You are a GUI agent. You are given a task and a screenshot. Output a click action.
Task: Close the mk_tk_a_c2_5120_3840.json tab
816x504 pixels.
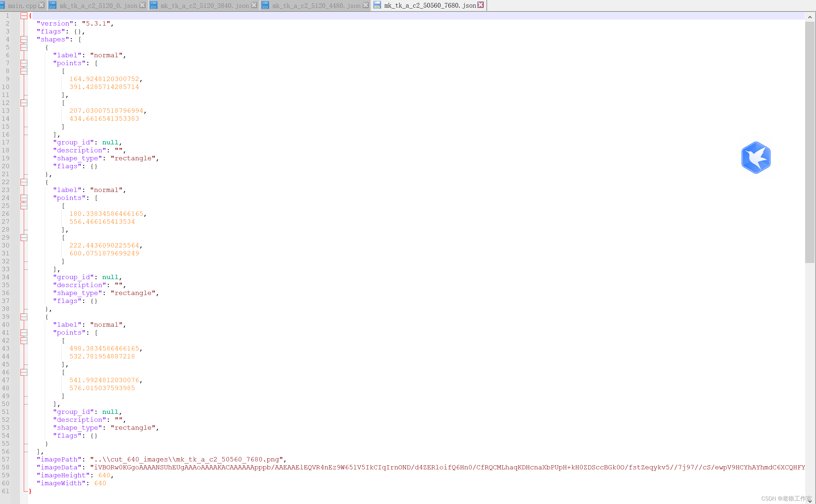coord(254,5)
